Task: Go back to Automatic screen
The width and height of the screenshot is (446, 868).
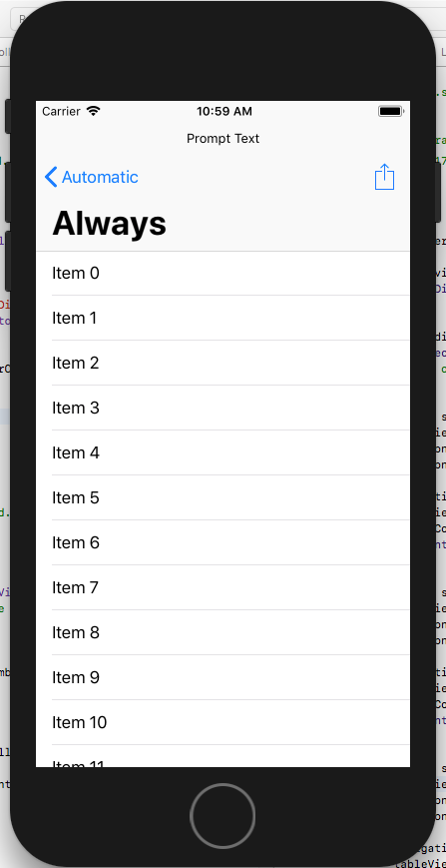Action: 91,177
